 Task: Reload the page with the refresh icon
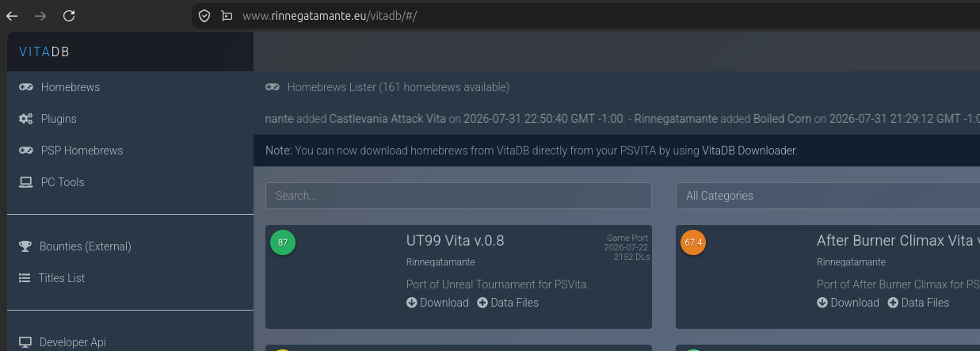(69, 16)
